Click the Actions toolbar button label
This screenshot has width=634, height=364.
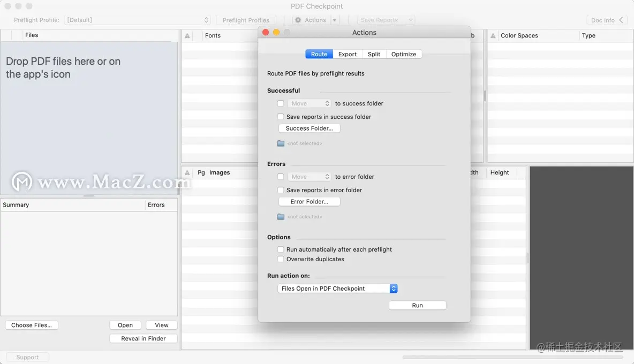pyautogui.click(x=315, y=20)
